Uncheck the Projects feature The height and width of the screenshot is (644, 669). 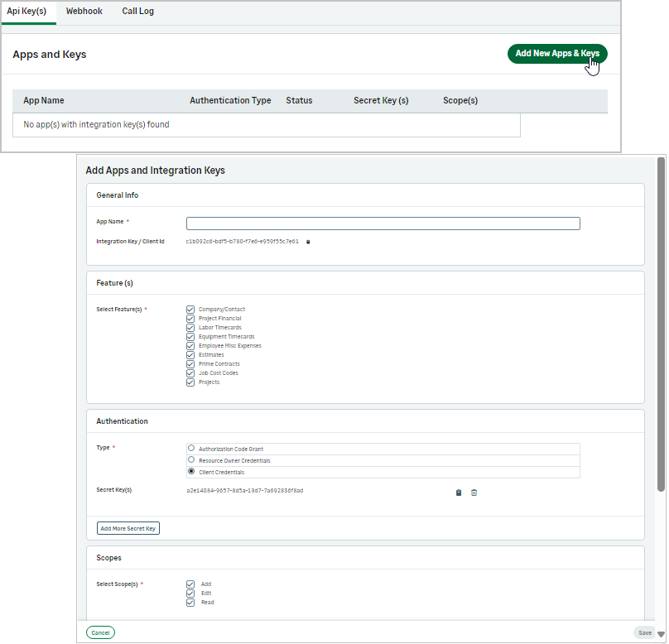coord(190,382)
